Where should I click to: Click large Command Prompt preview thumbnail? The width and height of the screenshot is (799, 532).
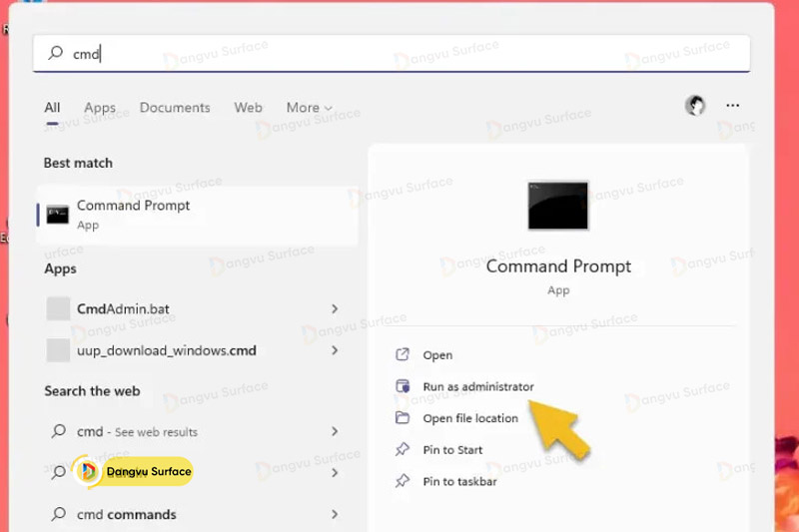(558, 206)
